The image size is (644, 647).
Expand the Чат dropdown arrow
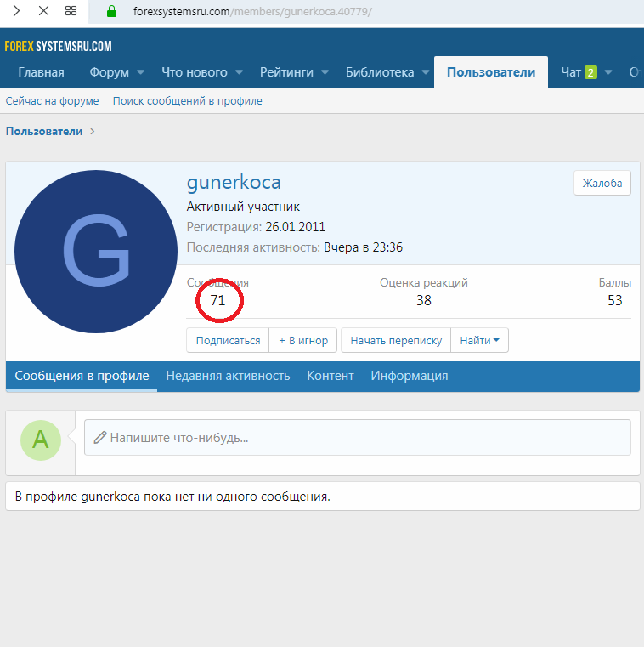608,72
